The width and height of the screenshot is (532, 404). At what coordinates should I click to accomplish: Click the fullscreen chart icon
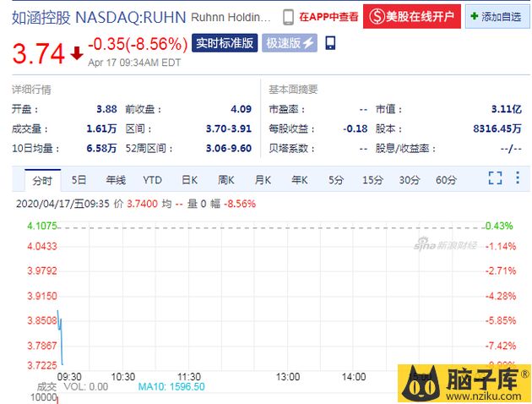(x=495, y=177)
